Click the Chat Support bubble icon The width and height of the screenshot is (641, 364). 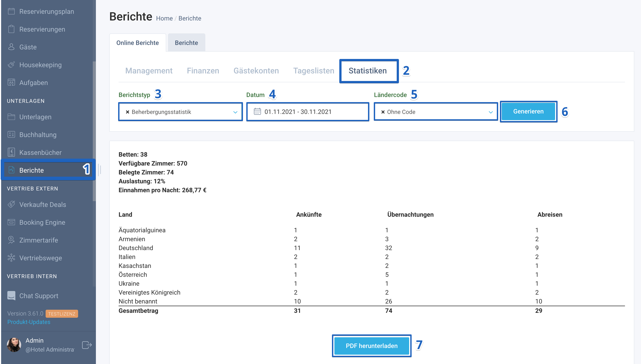[11, 295]
